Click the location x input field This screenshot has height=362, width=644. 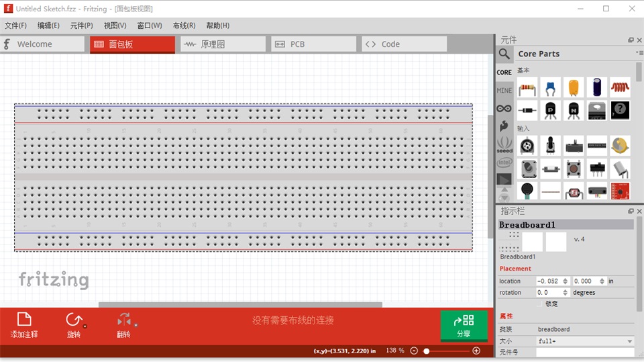(x=549, y=281)
